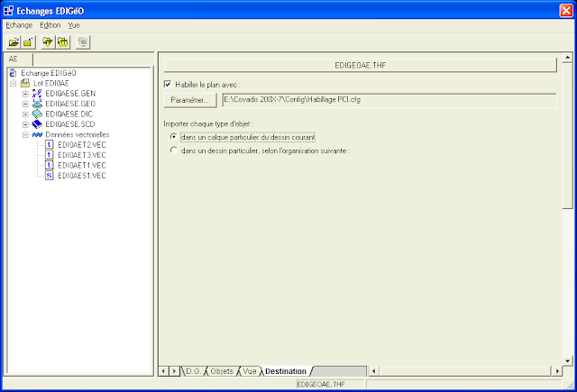
Task: Click the EDI0AESE.SCD book icon
Action: pyautogui.click(x=37, y=124)
